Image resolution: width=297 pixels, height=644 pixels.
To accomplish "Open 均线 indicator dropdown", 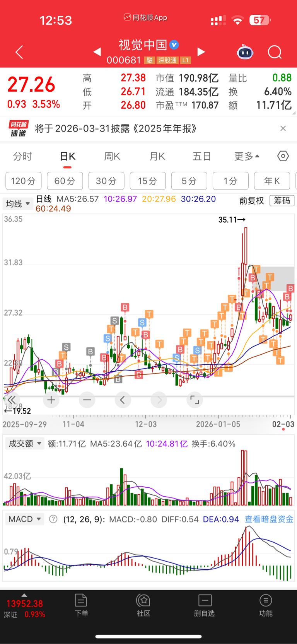I will 18,203.
